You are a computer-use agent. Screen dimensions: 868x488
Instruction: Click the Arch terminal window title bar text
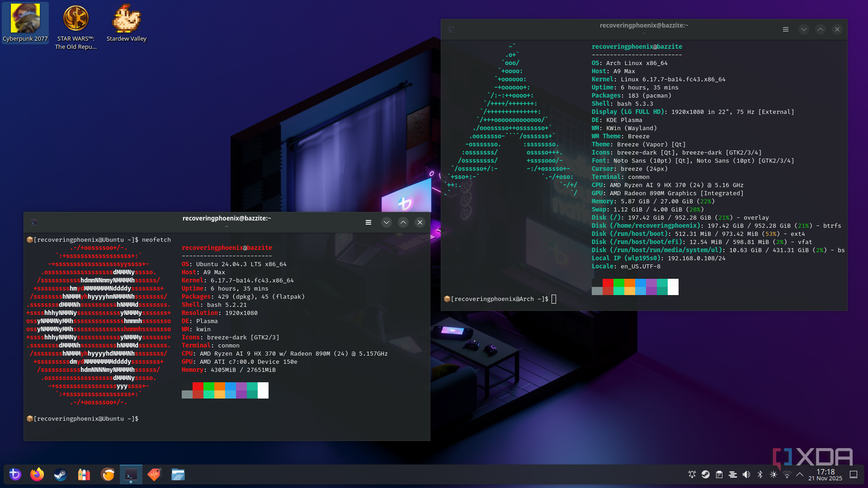click(644, 25)
